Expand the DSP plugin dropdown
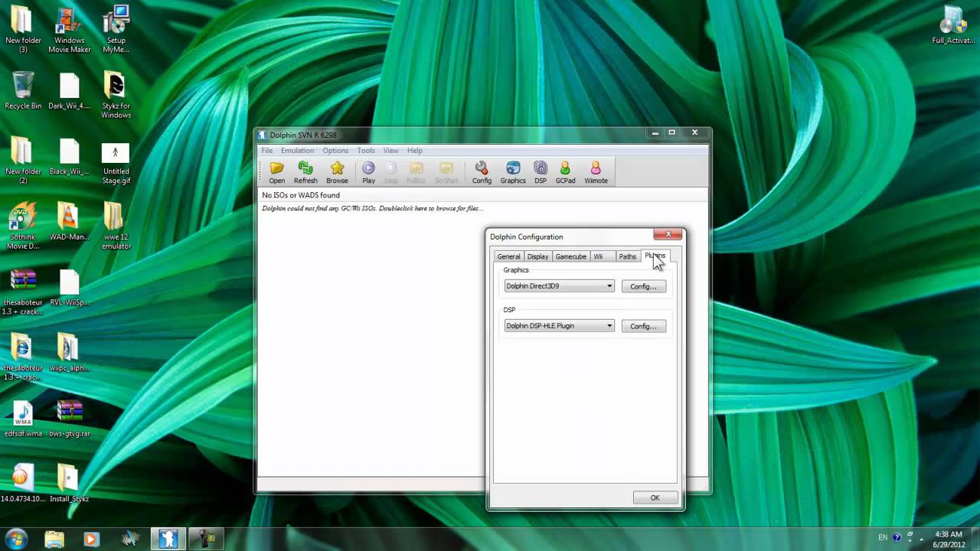The height and width of the screenshot is (551, 980). coord(559,326)
